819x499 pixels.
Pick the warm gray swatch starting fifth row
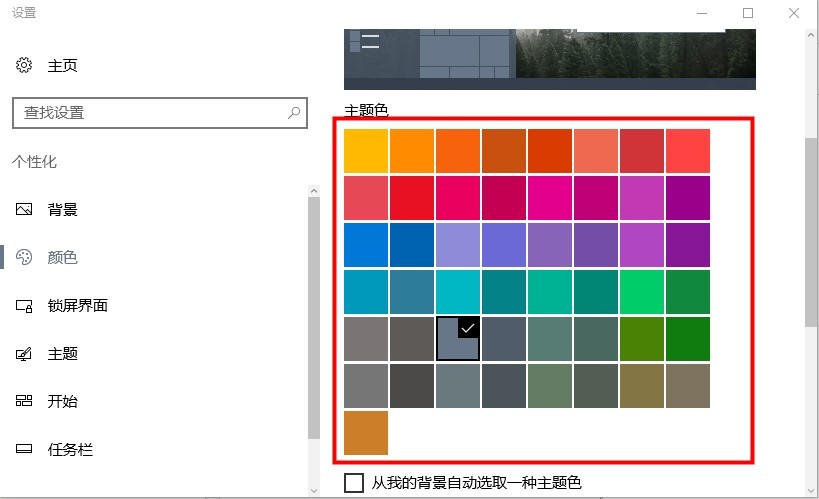tap(366, 339)
